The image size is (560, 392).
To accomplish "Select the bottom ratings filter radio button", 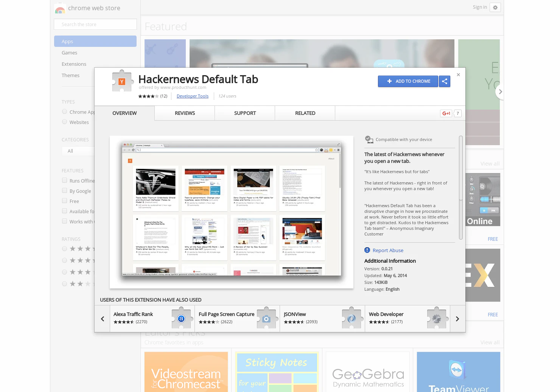I will click(x=65, y=284).
